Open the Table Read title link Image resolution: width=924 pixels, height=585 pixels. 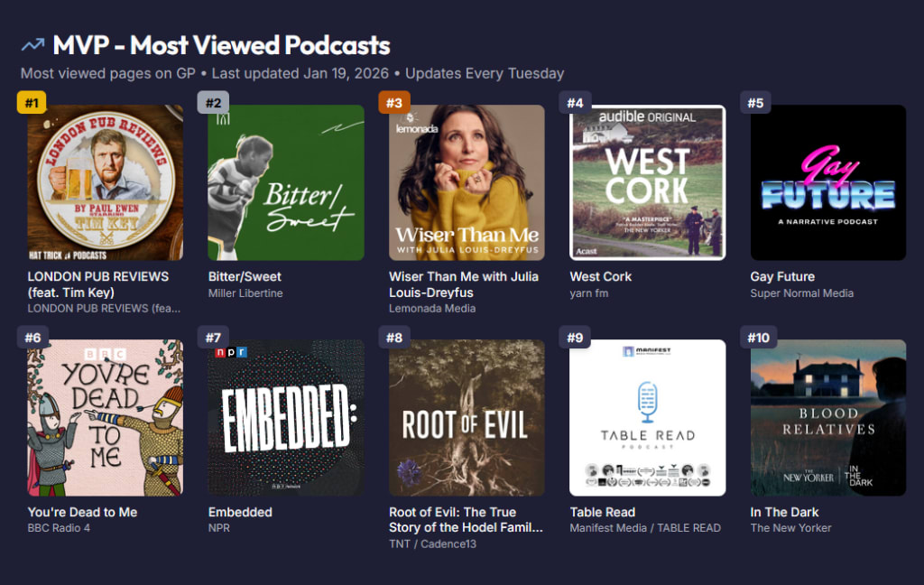(x=602, y=512)
